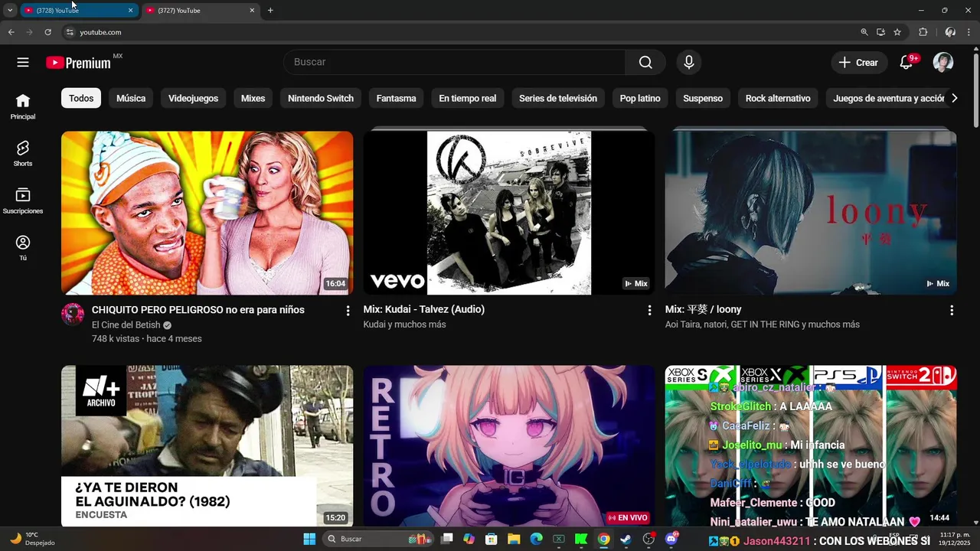Screen dimensions: 980x551
Task: Open the loony mix thumbnail
Action: click(x=811, y=213)
